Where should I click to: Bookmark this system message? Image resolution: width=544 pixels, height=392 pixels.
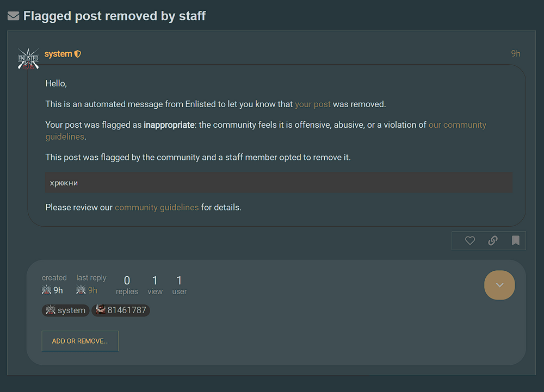515,240
